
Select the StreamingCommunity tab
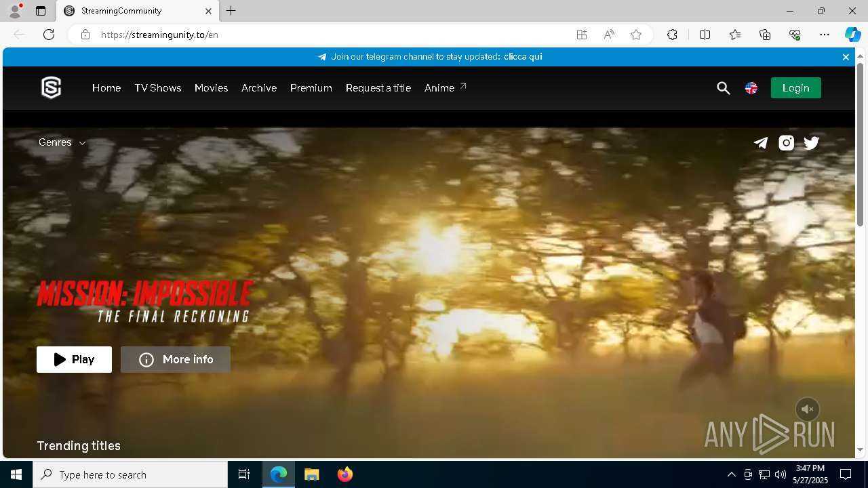tap(137, 12)
